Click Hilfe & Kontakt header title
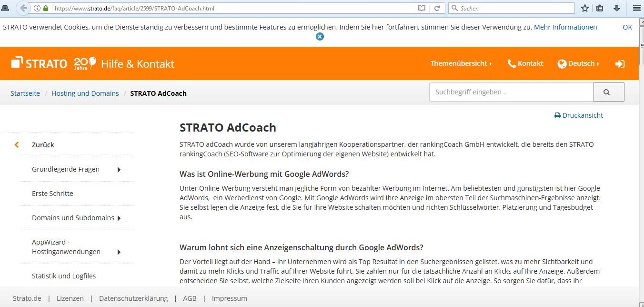This screenshot has height=307, width=644. pyautogui.click(x=138, y=63)
